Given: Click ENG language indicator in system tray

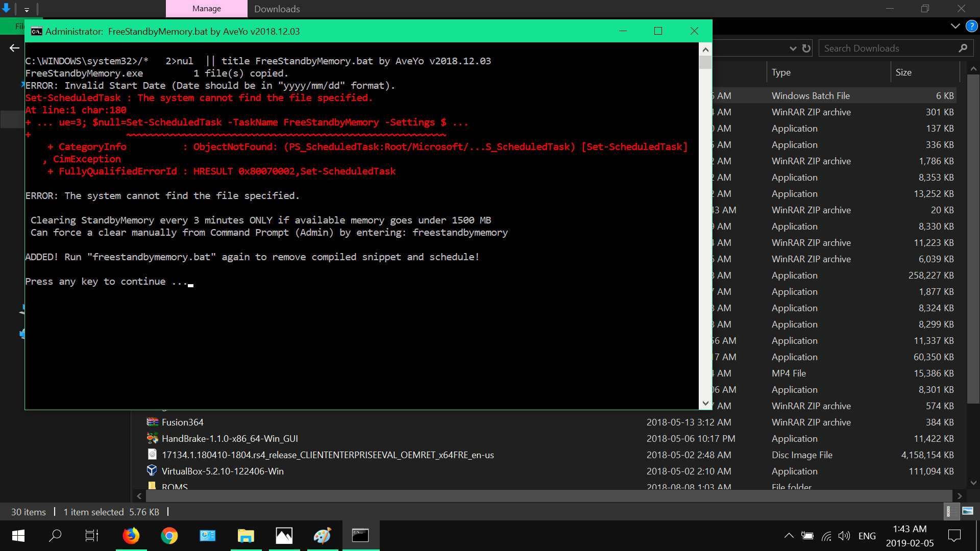Looking at the screenshot, I should click(x=867, y=536).
